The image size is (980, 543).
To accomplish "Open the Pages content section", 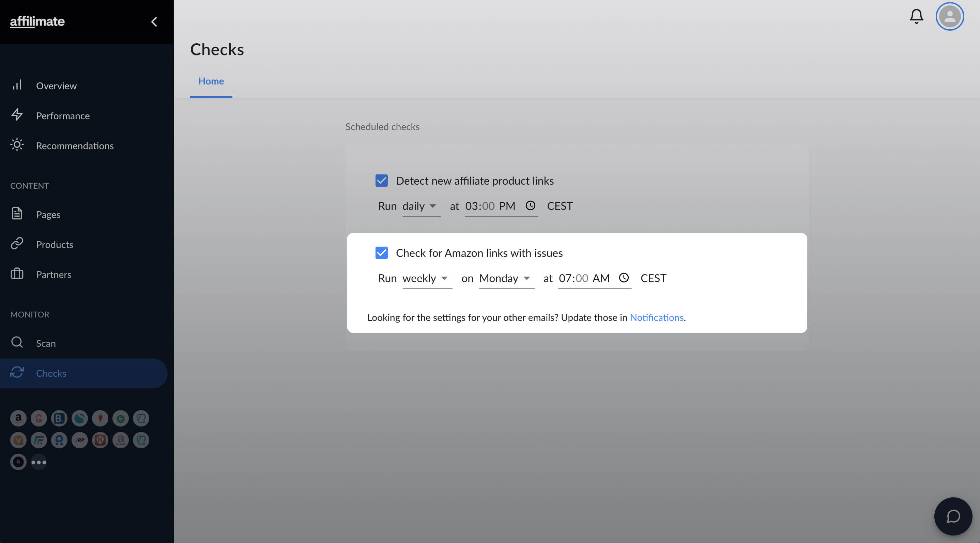I will click(x=48, y=214).
